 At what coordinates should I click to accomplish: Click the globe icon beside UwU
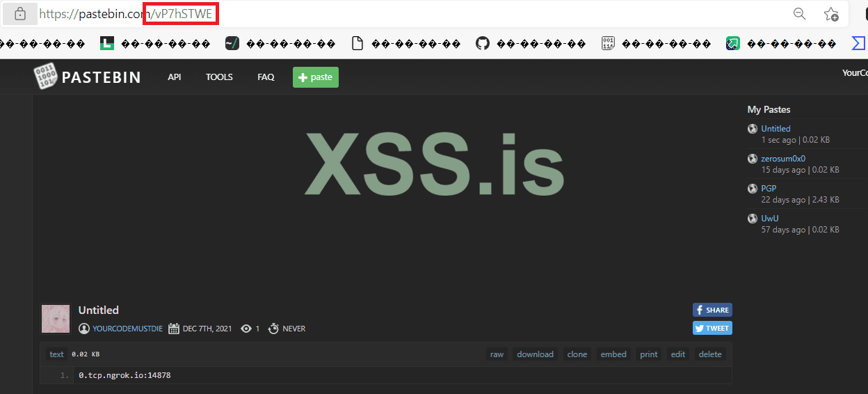(x=753, y=219)
